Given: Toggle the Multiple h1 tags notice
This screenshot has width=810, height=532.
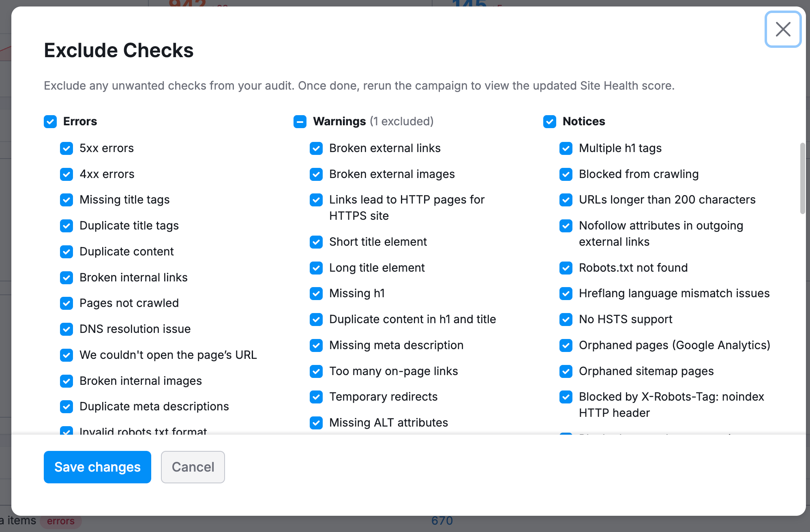Looking at the screenshot, I should (x=566, y=148).
